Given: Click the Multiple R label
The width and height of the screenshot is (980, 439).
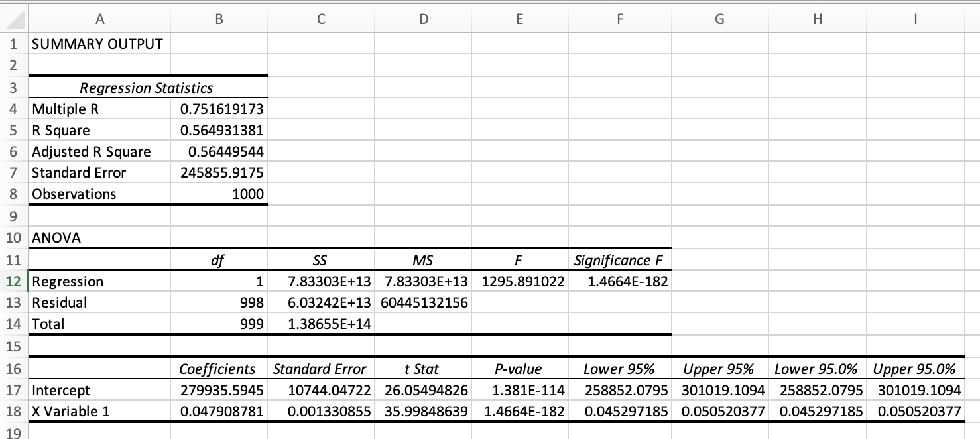Looking at the screenshot, I should pos(99,109).
